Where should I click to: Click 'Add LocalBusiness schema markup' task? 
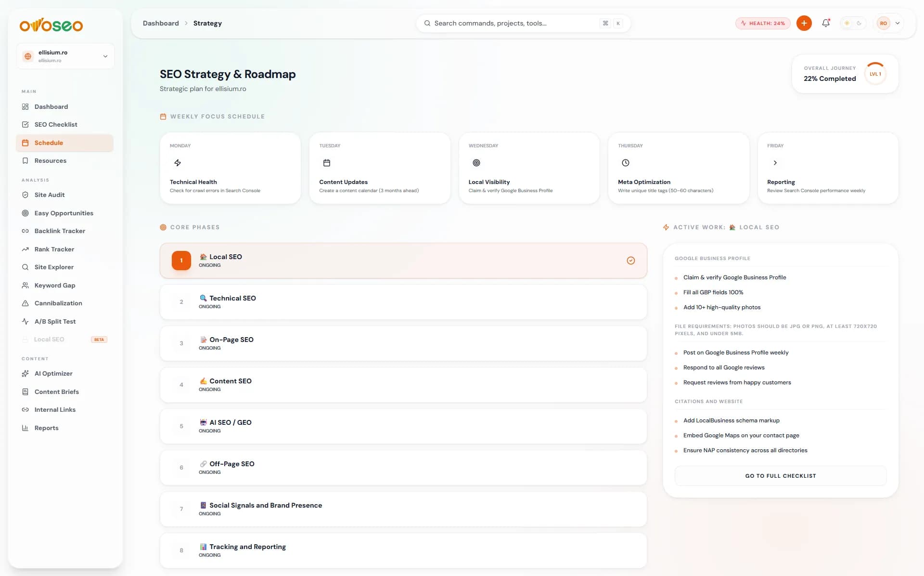tap(731, 420)
